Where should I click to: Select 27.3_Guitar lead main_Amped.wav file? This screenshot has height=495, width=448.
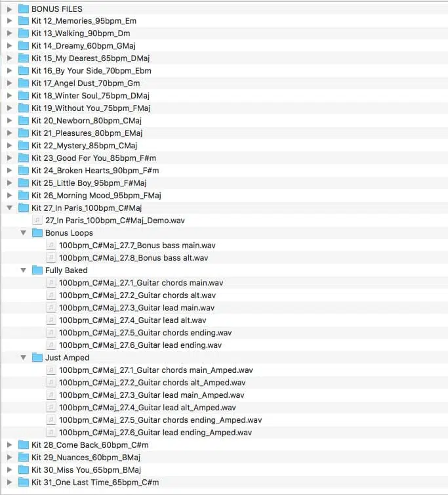[152, 395]
